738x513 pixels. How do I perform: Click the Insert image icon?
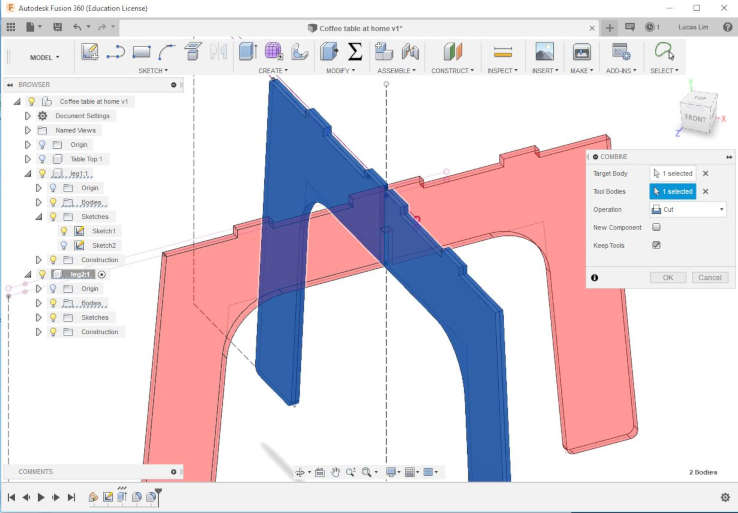545,51
